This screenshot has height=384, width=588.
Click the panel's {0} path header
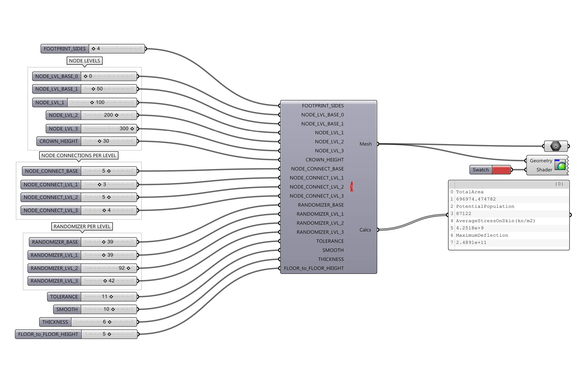point(559,184)
